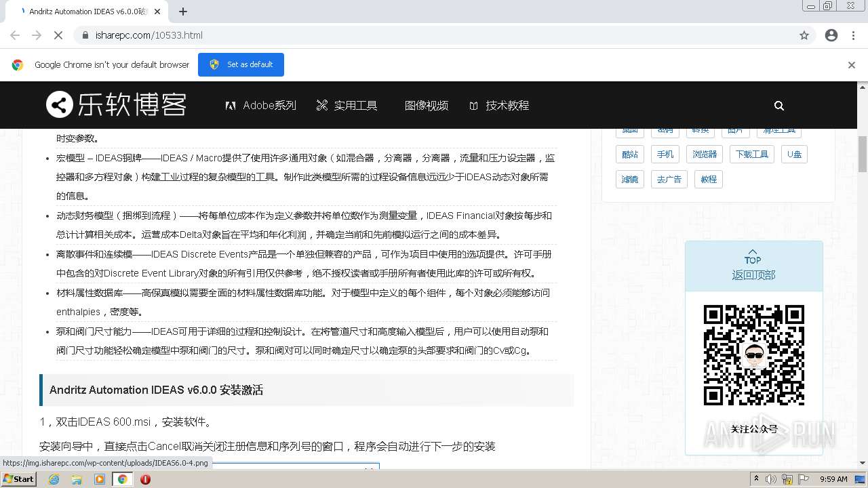Open the 图像视频 menu
Viewport: 868px width, 488px height.
(427, 106)
